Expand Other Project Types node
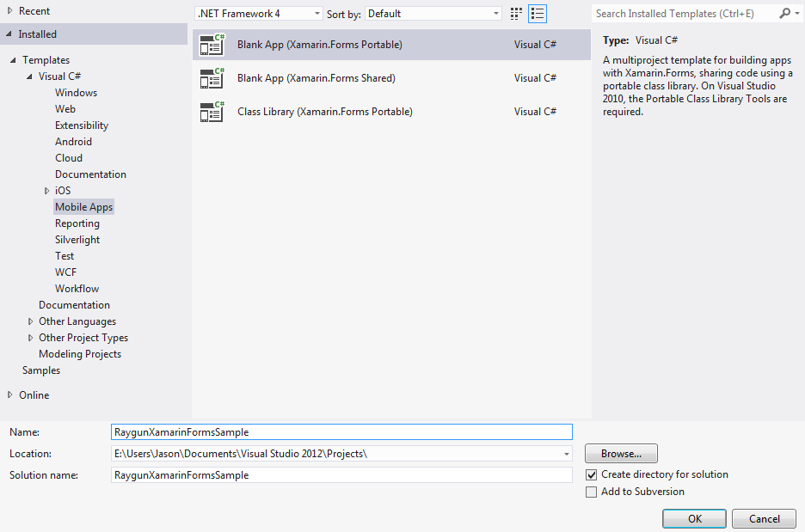 [30, 338]
